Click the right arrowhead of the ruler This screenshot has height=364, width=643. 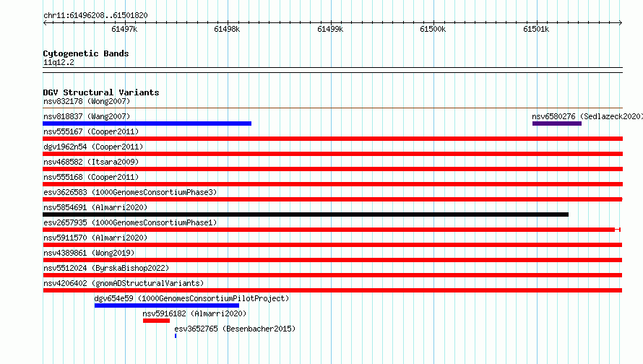(x=621, y=22)
